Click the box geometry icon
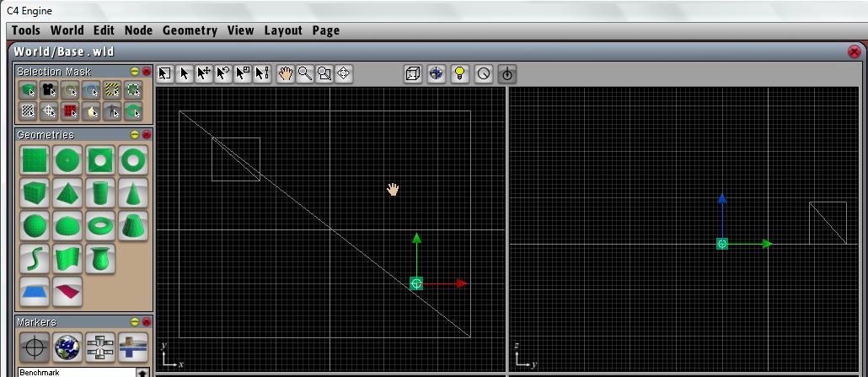 35,192
